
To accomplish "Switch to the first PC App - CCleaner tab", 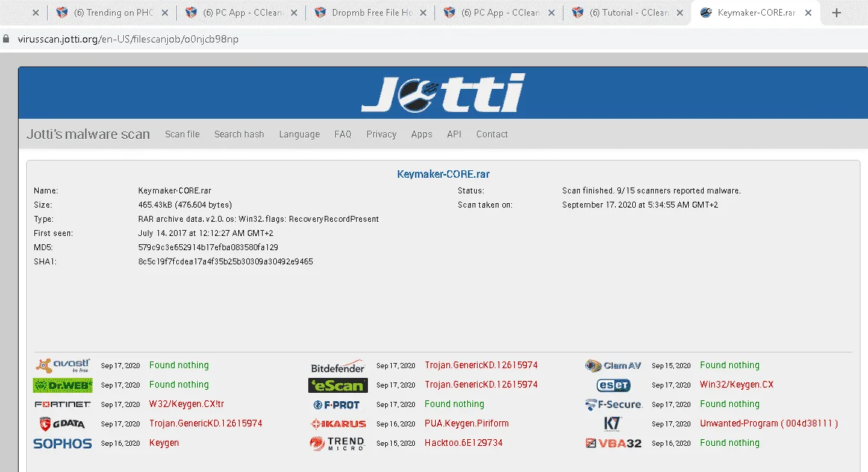I will [x=240, y=12].
